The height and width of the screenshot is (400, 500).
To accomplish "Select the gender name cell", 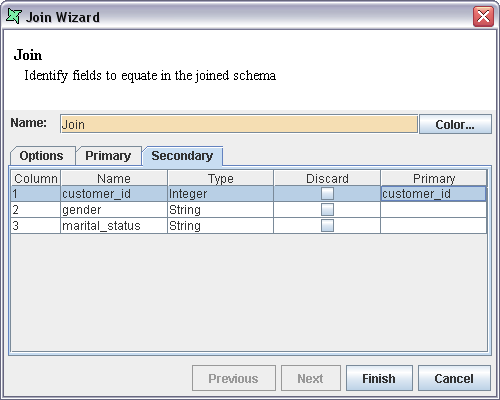I will click(114, 210).
